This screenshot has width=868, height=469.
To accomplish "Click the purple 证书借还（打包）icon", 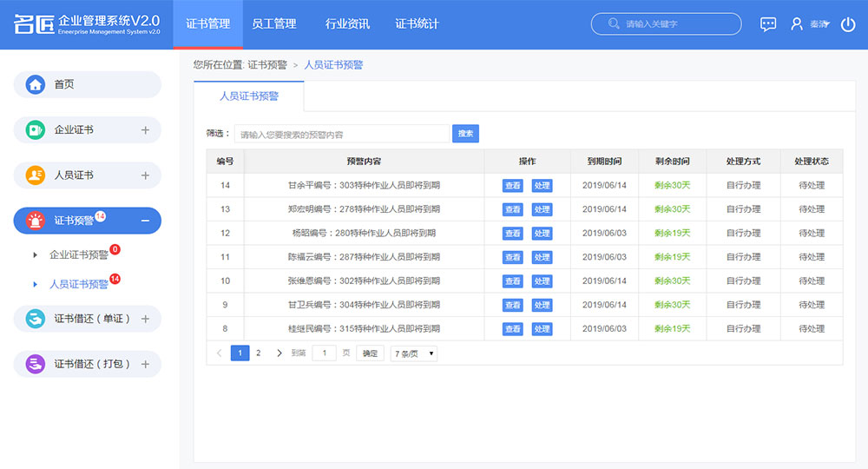I will point(36,364).
